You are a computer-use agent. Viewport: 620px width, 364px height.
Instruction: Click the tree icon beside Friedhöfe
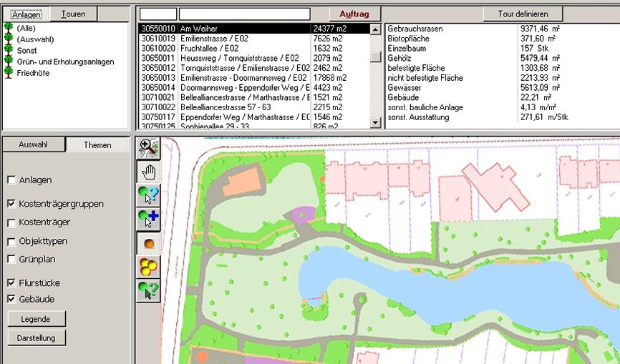[x=9, y=73]
